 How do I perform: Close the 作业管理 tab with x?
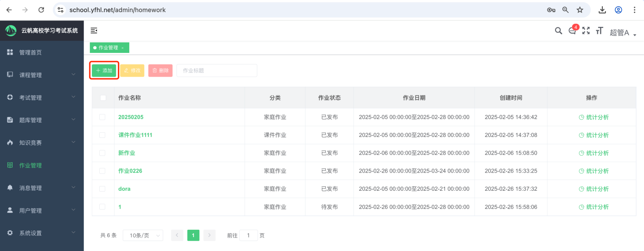click(x=122, y=48)
